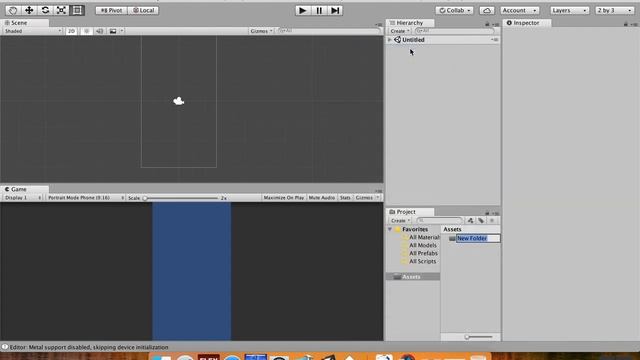Open the cloud Services button
640x360 pixels.
pos(487,10)
